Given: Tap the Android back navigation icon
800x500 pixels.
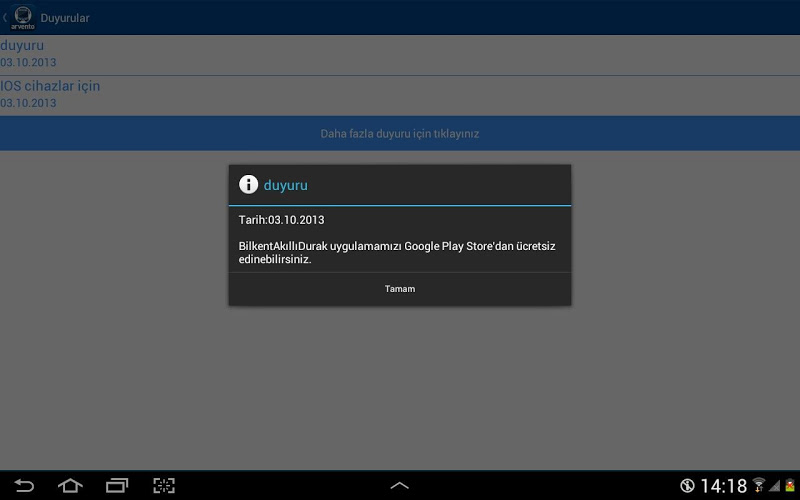Looking at the screenshot, I should (24, 485).
